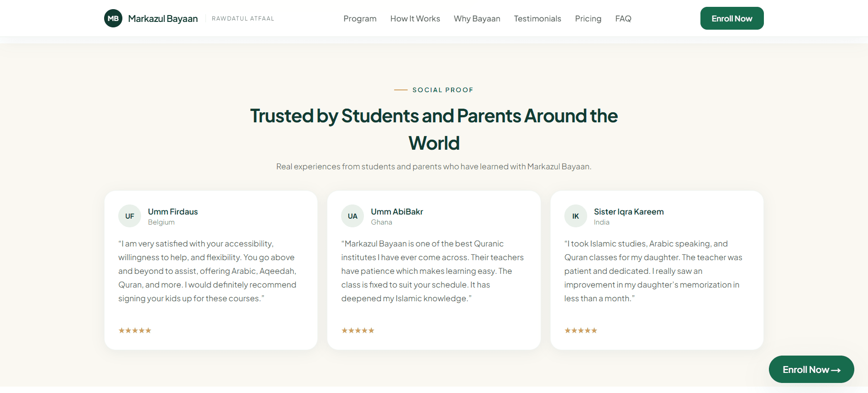Click the IK avatar for Sister Iqra Kareem
868x393 pixels.
(576, 216)
